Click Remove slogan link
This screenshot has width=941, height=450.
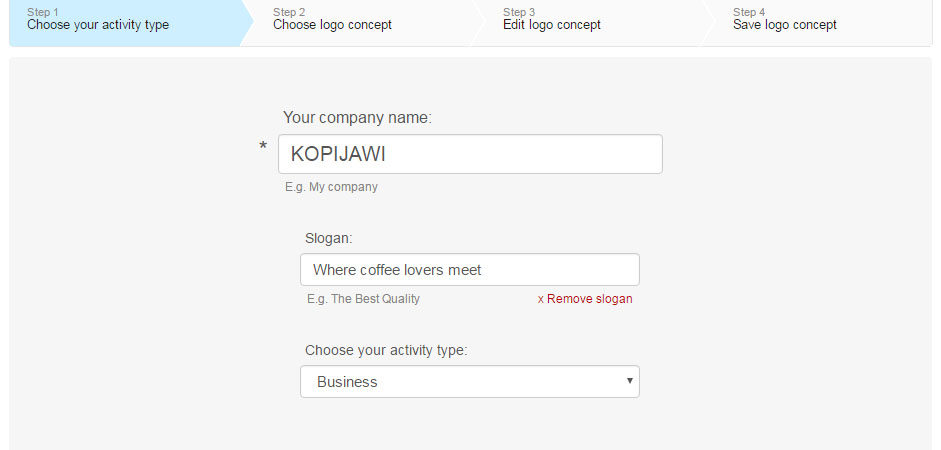click(x=585, y=299)
